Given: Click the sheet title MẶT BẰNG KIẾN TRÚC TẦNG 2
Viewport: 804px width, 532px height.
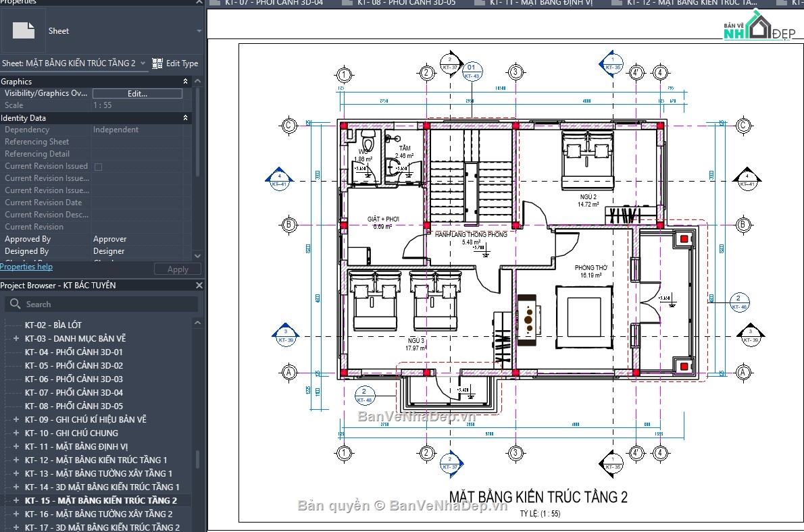Looking at the screenshot, I should [x=538, y=497].
